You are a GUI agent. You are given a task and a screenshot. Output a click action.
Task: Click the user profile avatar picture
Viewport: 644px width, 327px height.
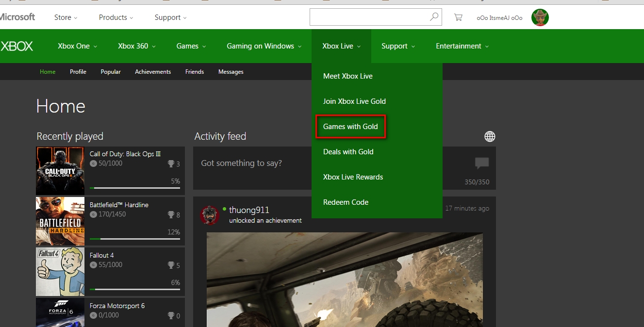pos(540,17)
